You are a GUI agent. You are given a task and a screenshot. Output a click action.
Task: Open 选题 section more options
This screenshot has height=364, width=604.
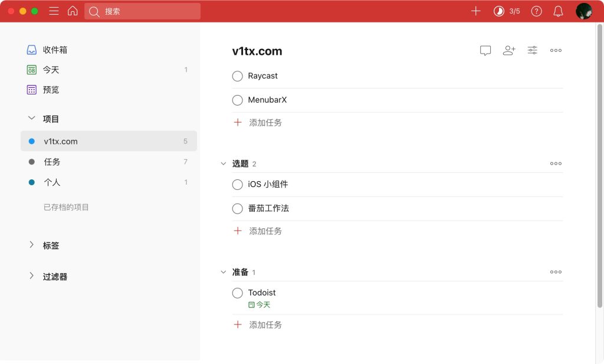556,163
